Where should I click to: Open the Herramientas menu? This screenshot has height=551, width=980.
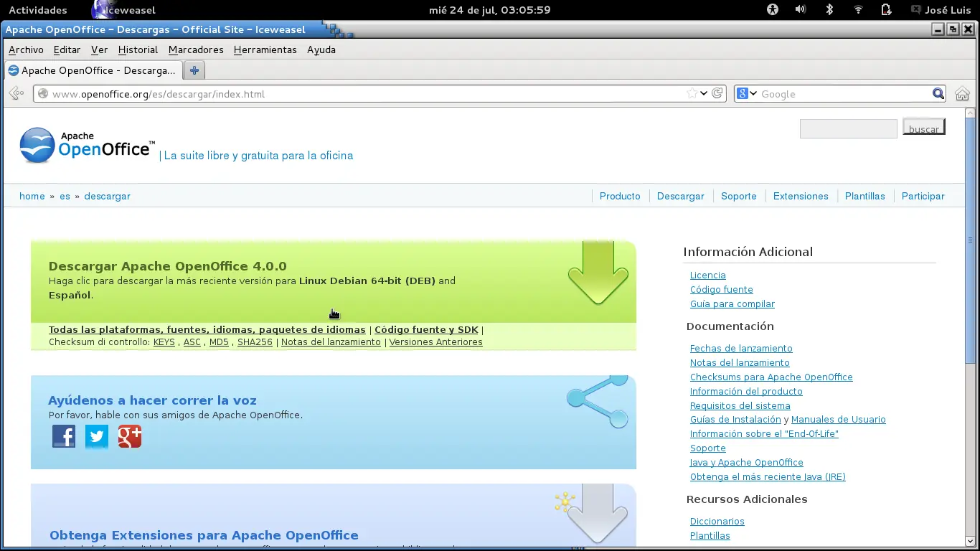tap(265, 50)
